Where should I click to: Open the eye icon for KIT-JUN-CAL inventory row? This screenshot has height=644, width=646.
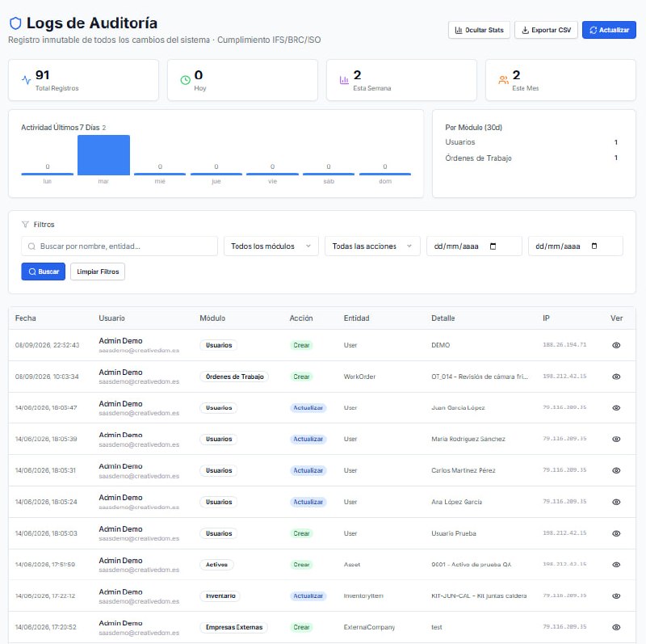tap(616, 596)
